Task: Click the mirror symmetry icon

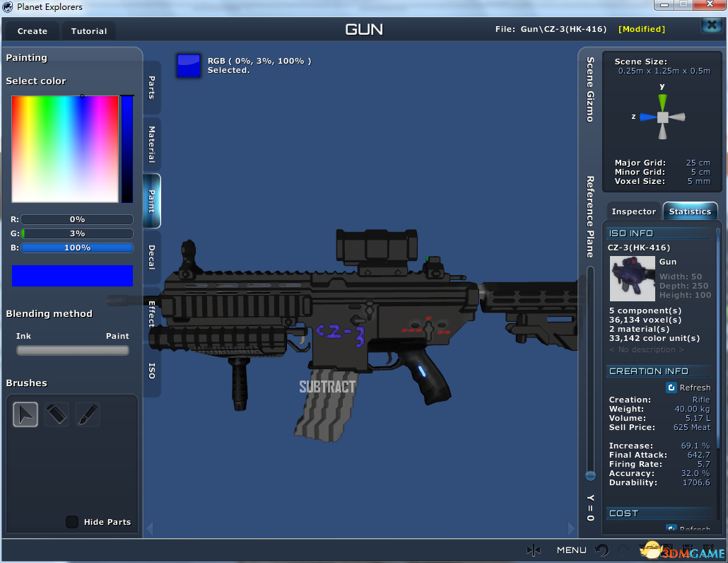Action: (534, 550)
